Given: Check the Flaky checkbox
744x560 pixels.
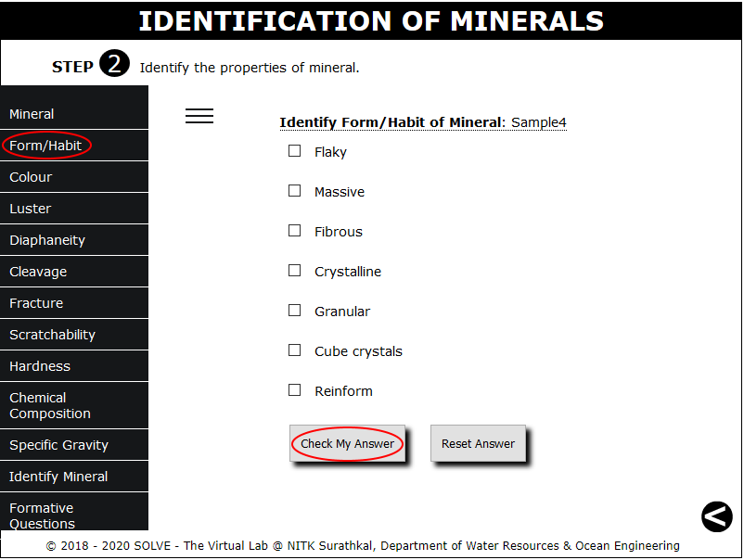Looking at the screenshot, I should (295, 151).
